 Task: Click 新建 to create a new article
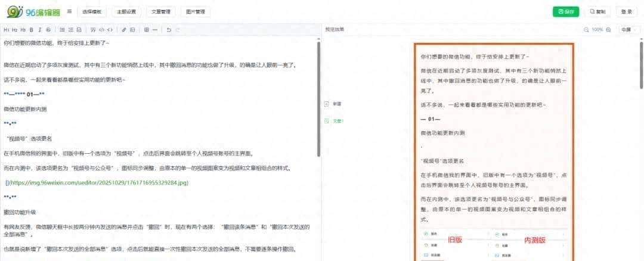(333, 104)
